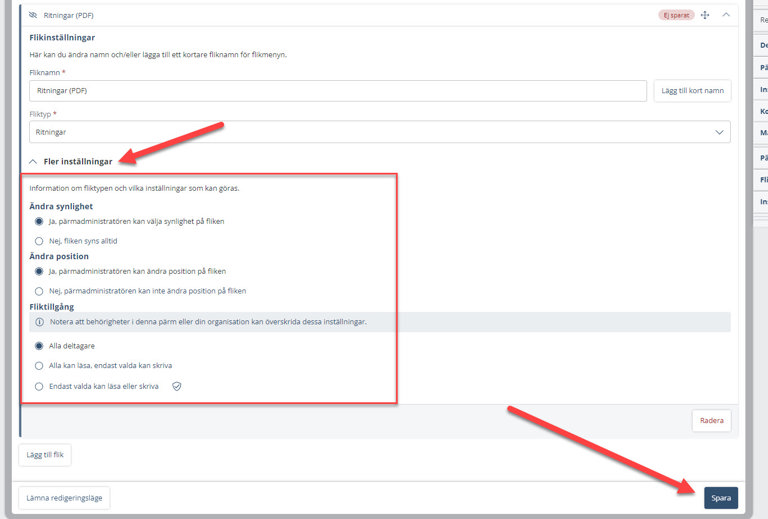Click the Fliknamn text field
768x519 pixels.
(338, 91)
